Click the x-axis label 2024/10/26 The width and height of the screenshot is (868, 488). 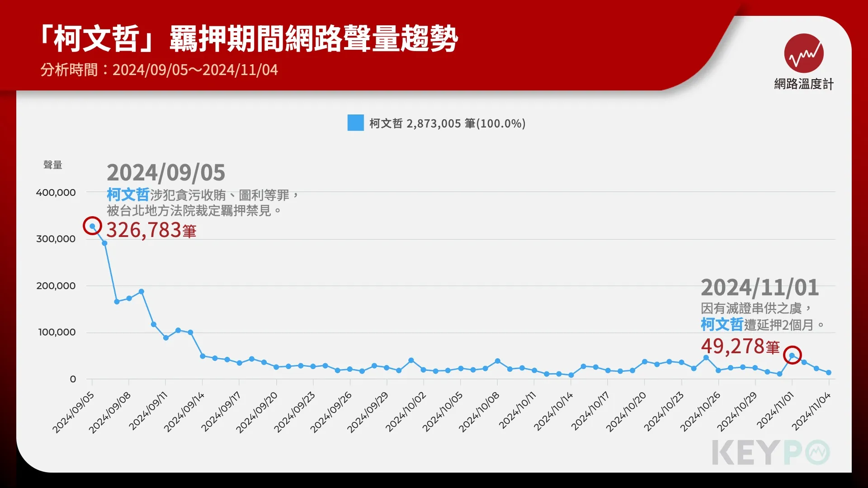click(x=700, y=412)
